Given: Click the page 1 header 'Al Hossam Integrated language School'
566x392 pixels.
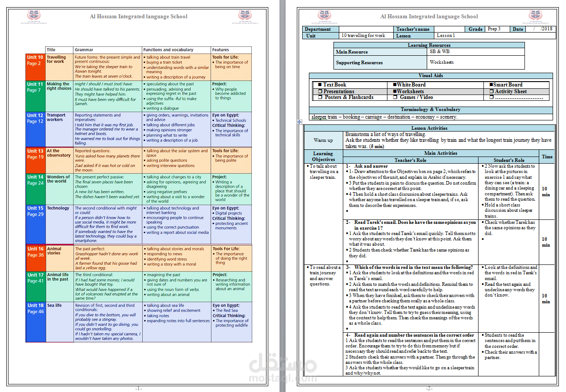Looking at the screenshot, I should coord(138,17).
